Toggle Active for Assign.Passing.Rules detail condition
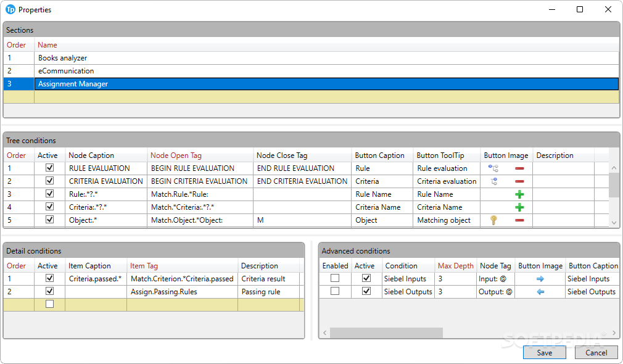The height and width of the screenshot is (364, 623). [50, 291]
